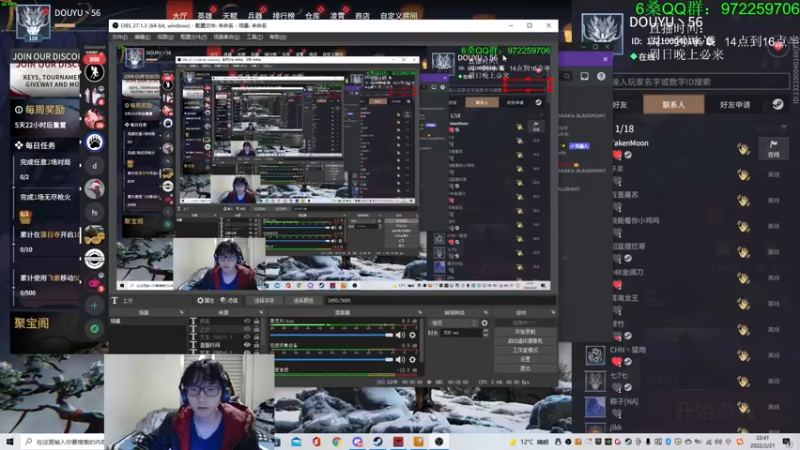The width and height of the screenshot is (800, 450).
Task: Pop out the 控件 dock panel
Action: pos(553,312)
